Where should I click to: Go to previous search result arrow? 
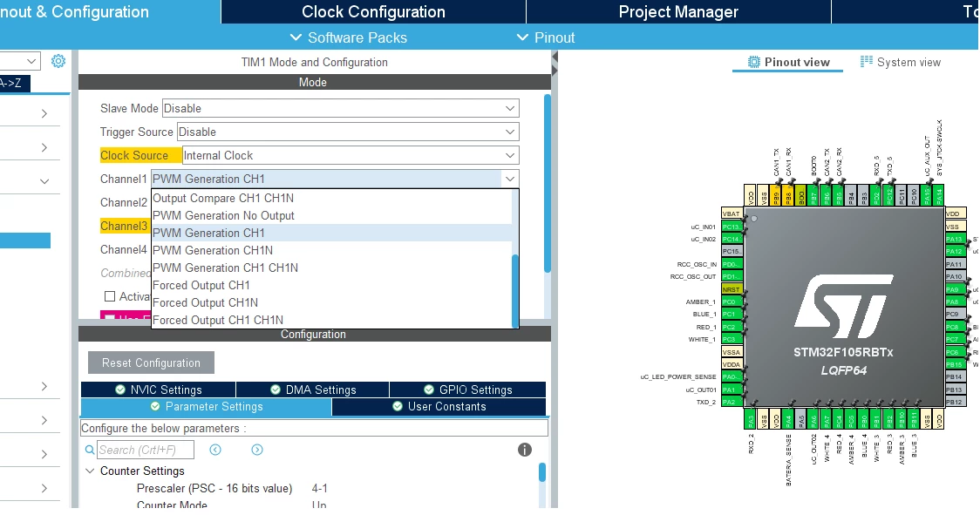pyautogui.click(x=215, y=450)
